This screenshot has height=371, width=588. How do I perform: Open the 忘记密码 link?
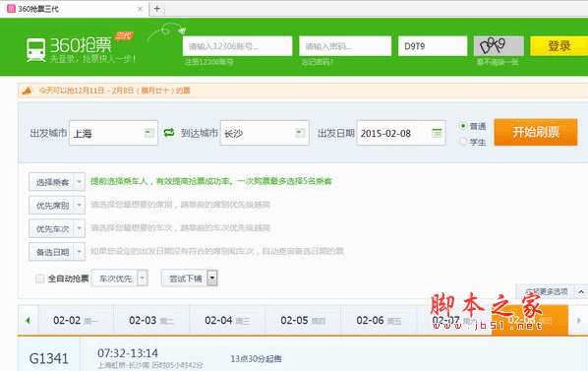[x=318, y=62]
